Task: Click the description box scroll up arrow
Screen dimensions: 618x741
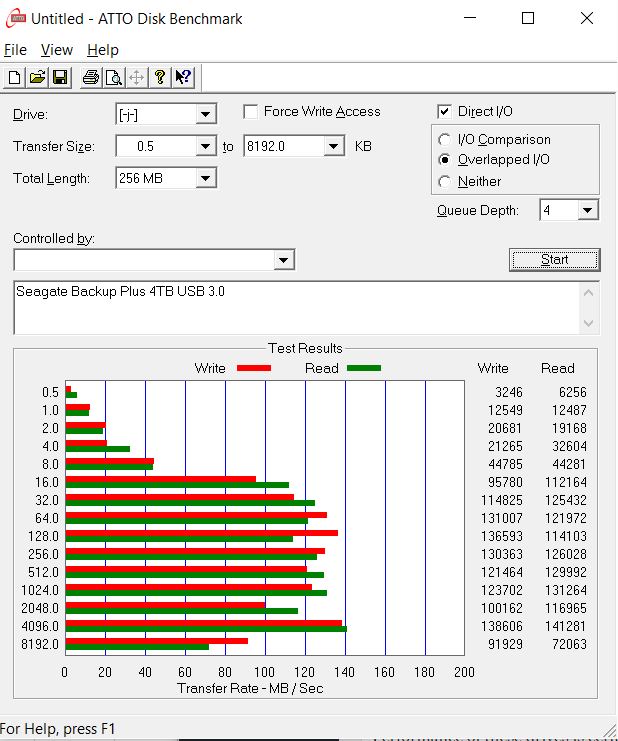Action: 589,293
